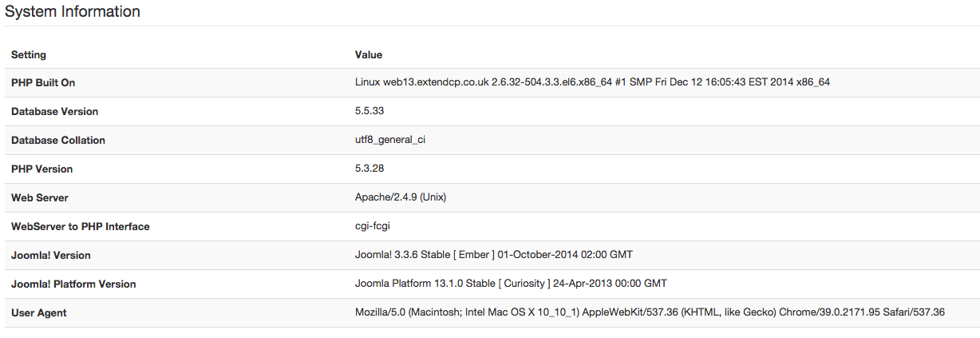Select the Joomla! 3.3.6 Stable value

494,255
